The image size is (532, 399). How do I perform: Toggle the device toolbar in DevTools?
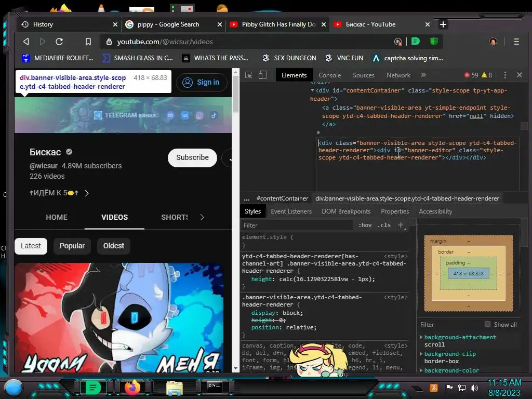(262, 75)
